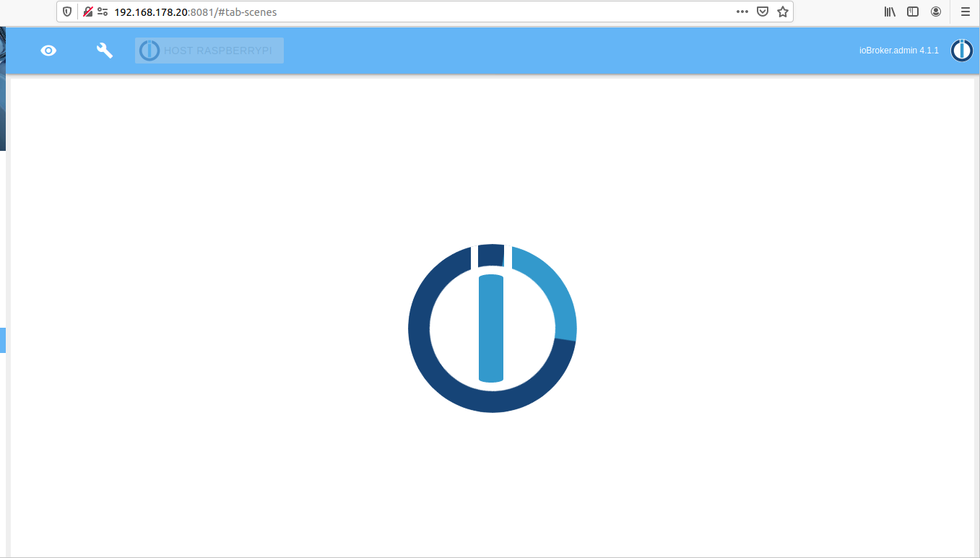Select the HOST RASPBERRYPI button
The width and height of the screenshot is (980, 558).
tap(209, 51)
